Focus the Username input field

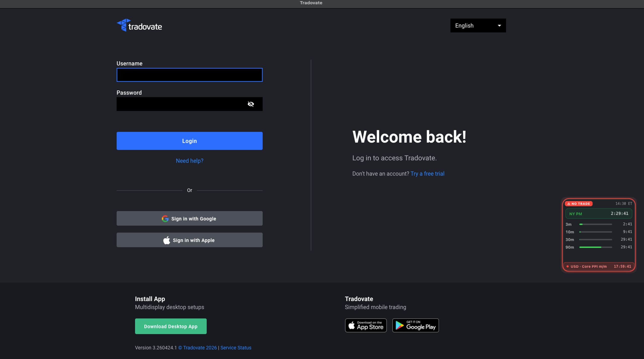[x=189, y=75]
